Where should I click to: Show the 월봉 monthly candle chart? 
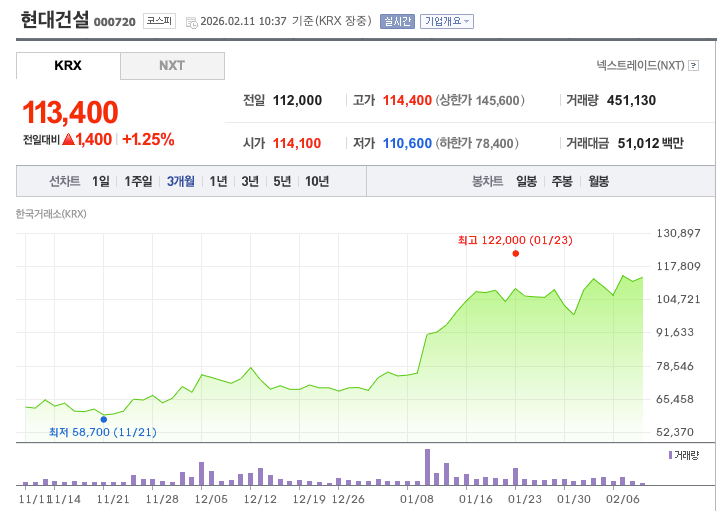click(x=598, y=181)
